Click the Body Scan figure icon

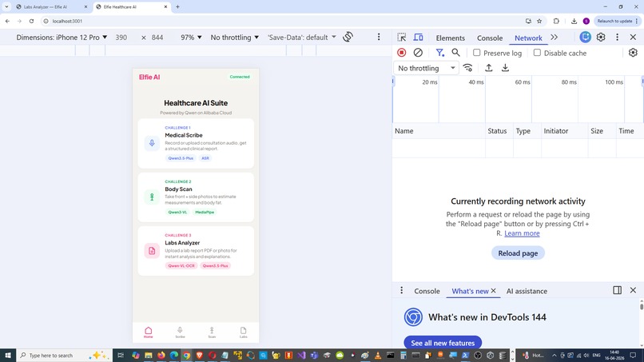[x=152, y=197]
